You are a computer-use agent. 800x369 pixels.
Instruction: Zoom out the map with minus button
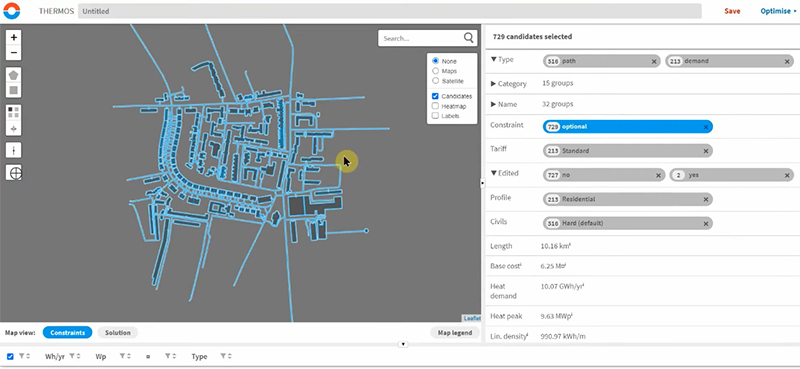[14, 52]
